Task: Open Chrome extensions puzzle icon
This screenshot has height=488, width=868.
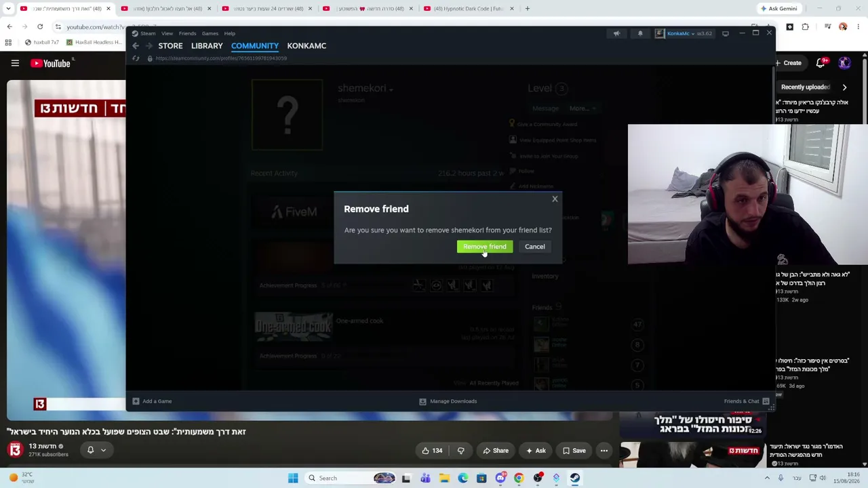Action: (806, 27)
